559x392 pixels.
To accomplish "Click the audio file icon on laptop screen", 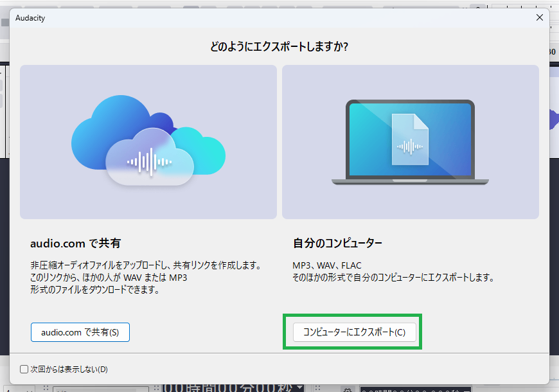I will tap(409, 139).
